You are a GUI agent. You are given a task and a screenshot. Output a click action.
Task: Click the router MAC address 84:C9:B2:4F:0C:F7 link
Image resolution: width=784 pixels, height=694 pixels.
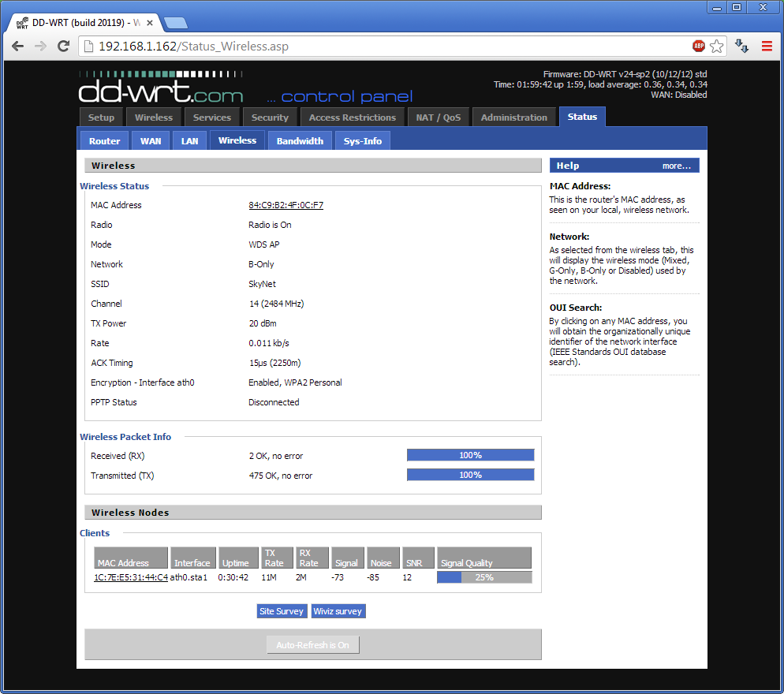coord(286,205)
